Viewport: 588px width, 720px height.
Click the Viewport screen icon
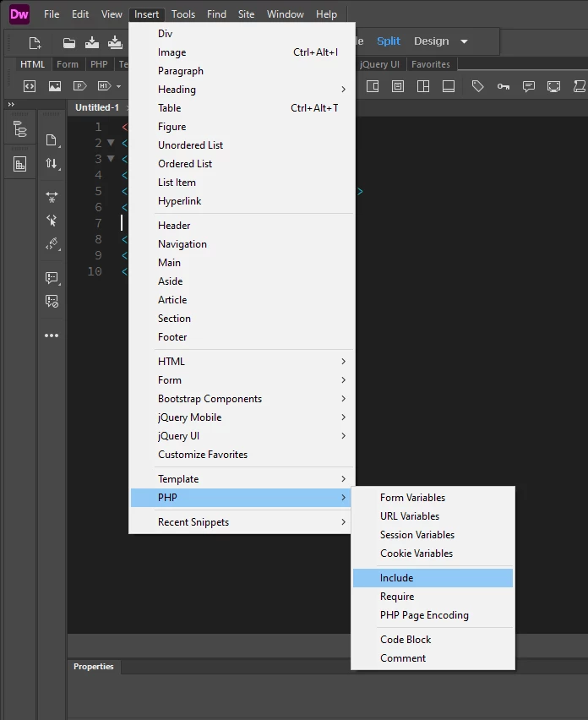coord(553,86)
